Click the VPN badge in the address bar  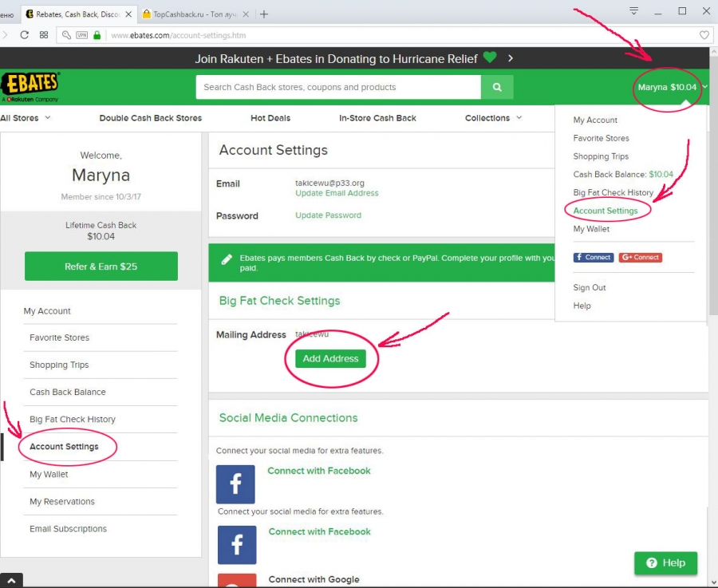[x=82, y=35]
